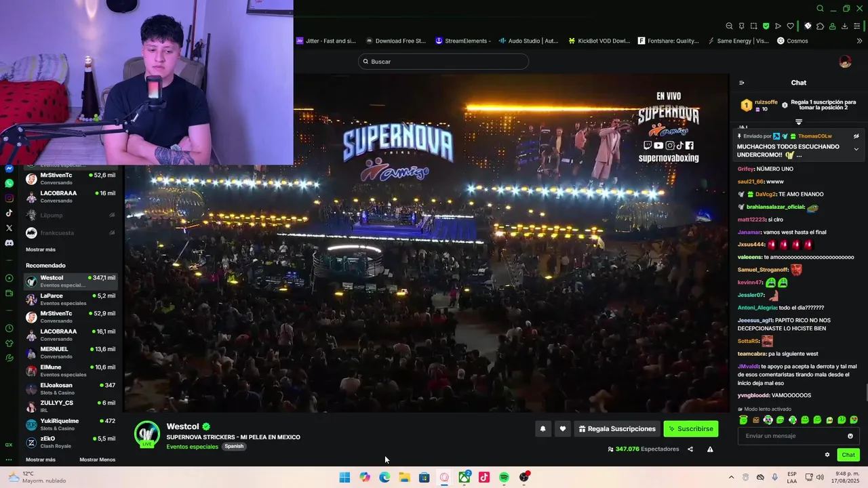Click the pin icon in the browser toolbar
Screen dimensions: 868x488
(x=741, y=26)
